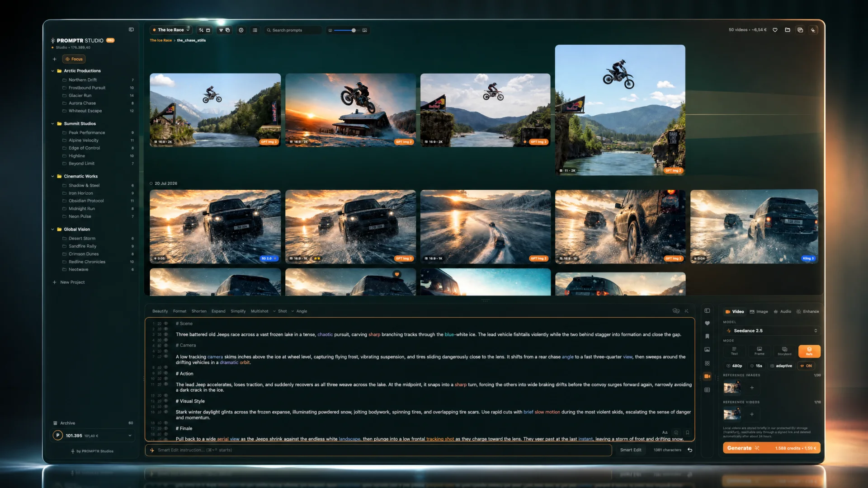Open the sunset motorbike jump thumbnail
The image size is (868, 488).
coord(350,110)
